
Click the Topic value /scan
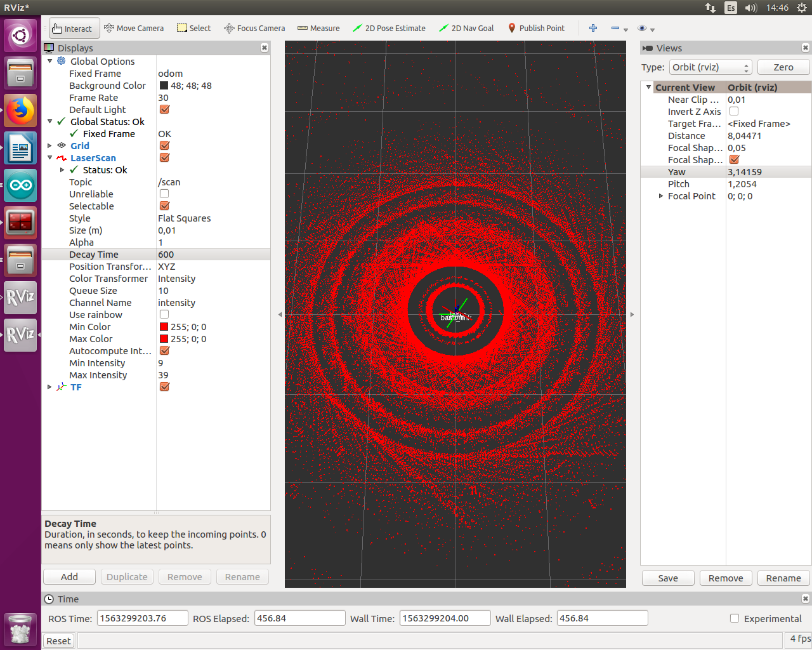click(x=169, y=182)
